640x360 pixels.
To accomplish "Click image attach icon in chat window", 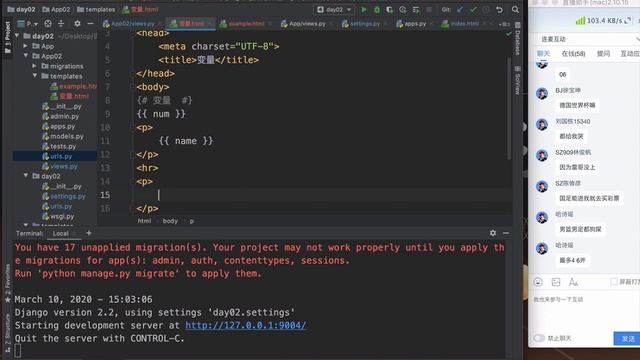I will click(x=556, y=282).
